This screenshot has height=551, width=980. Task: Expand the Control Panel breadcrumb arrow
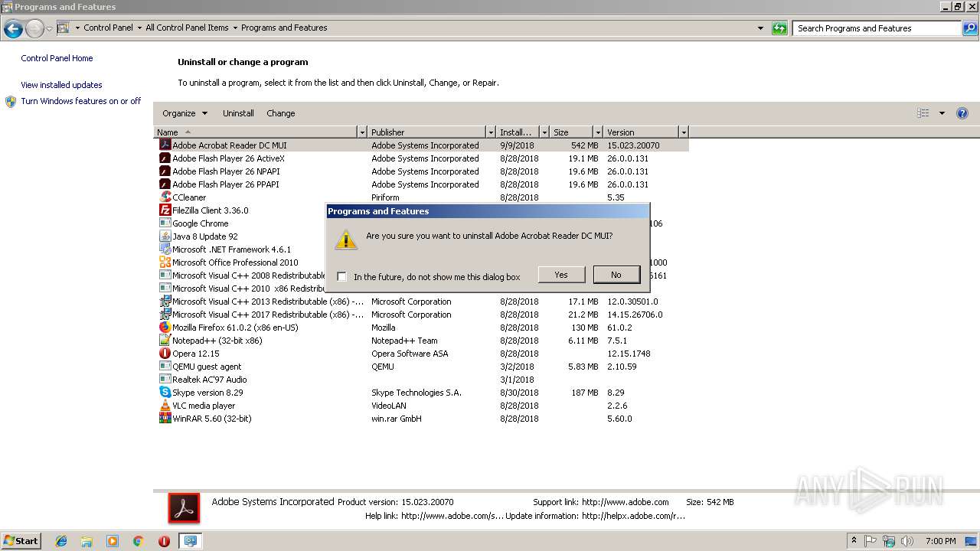[139, 28]
